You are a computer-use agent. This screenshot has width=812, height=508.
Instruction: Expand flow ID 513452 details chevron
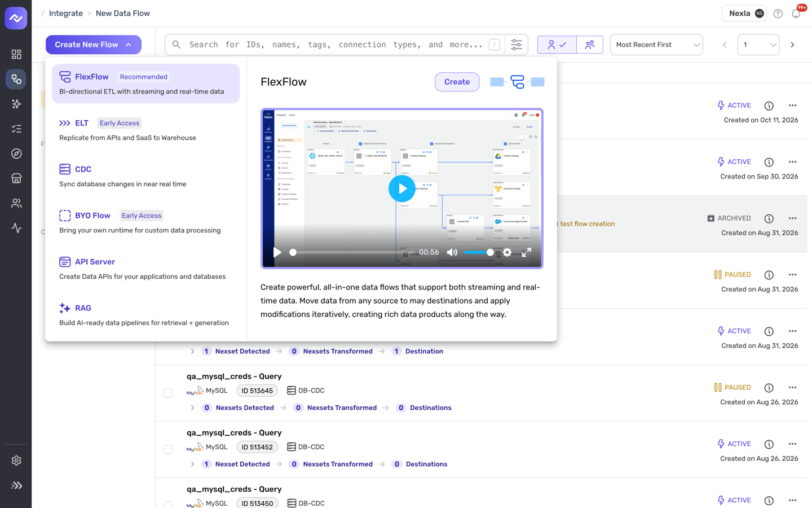coord(192,464)
